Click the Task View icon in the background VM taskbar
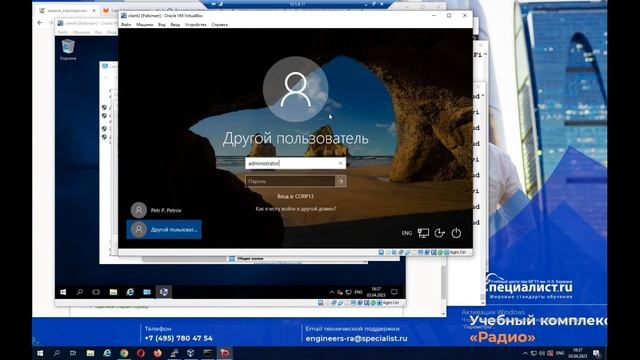The image size is (640, 360). tap(96, 292)
